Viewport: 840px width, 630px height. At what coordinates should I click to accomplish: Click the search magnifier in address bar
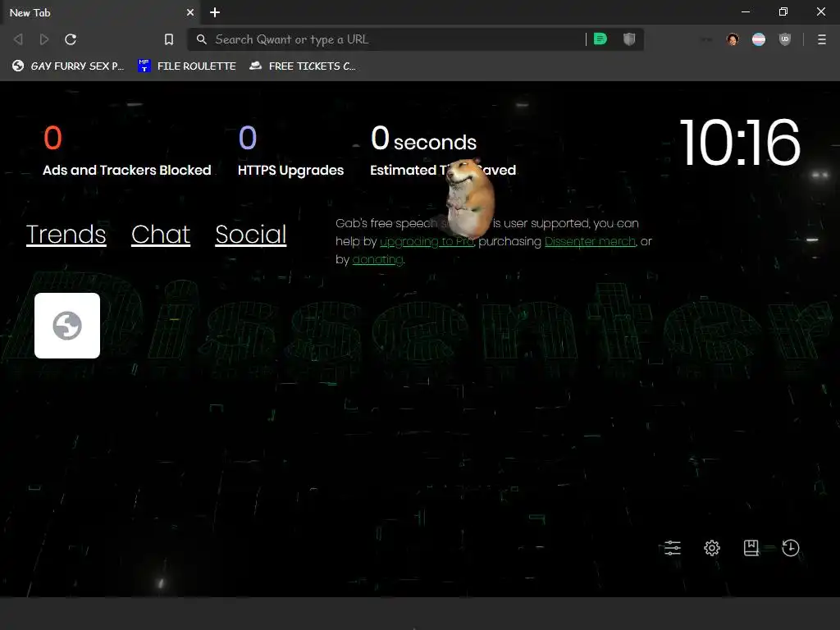pyautogui.click(x=202, y=39)
